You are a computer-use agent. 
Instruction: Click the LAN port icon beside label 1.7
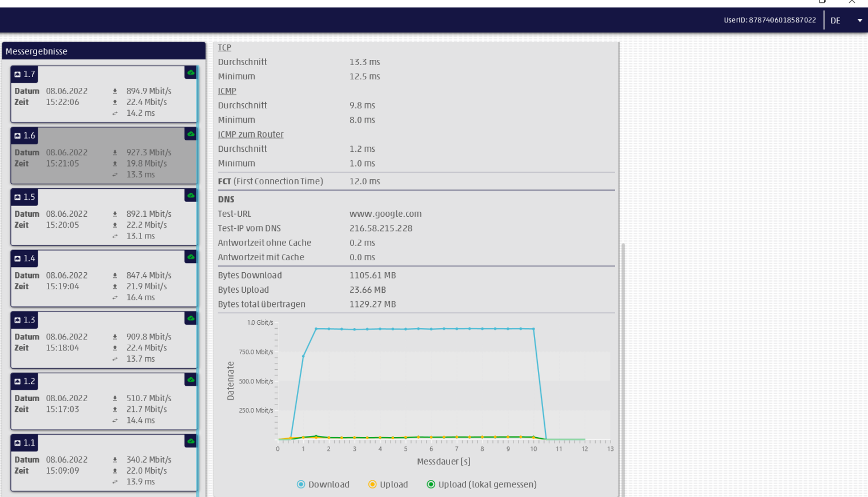(x=18, y=75)
